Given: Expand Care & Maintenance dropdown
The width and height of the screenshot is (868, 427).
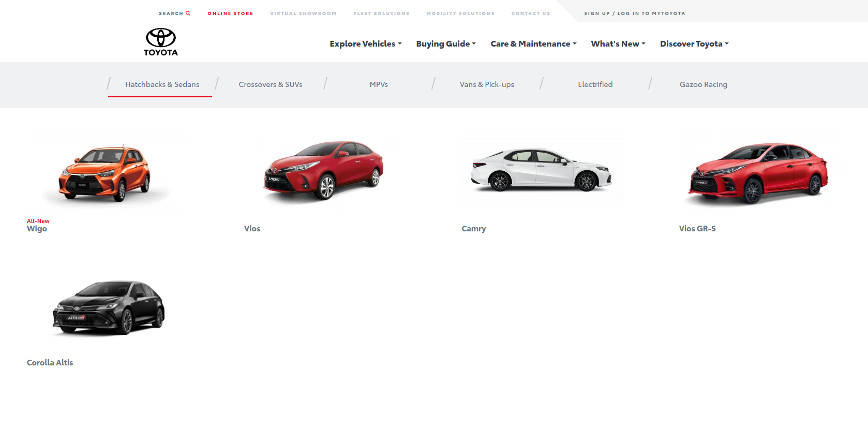Looking at the screenshot, I should [x=533, y=44].
